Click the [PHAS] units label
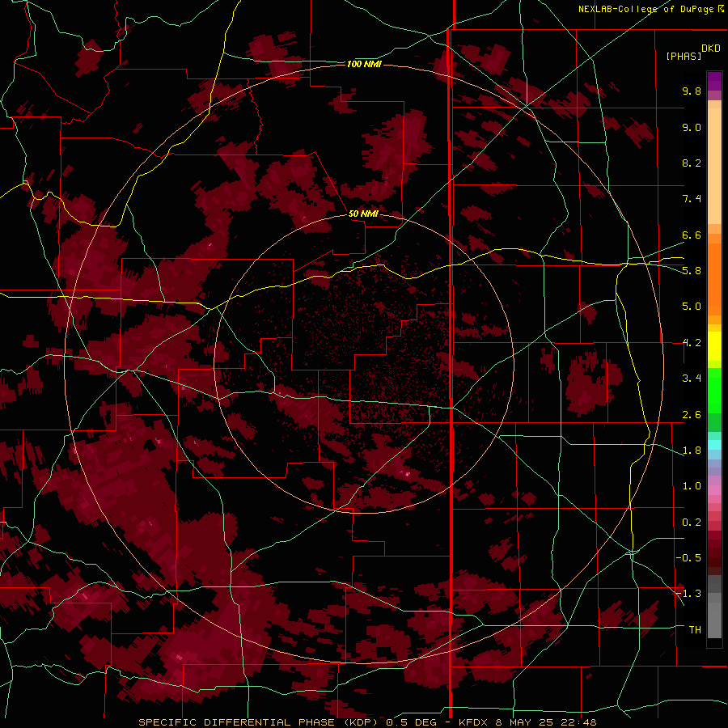 point(684,56)
